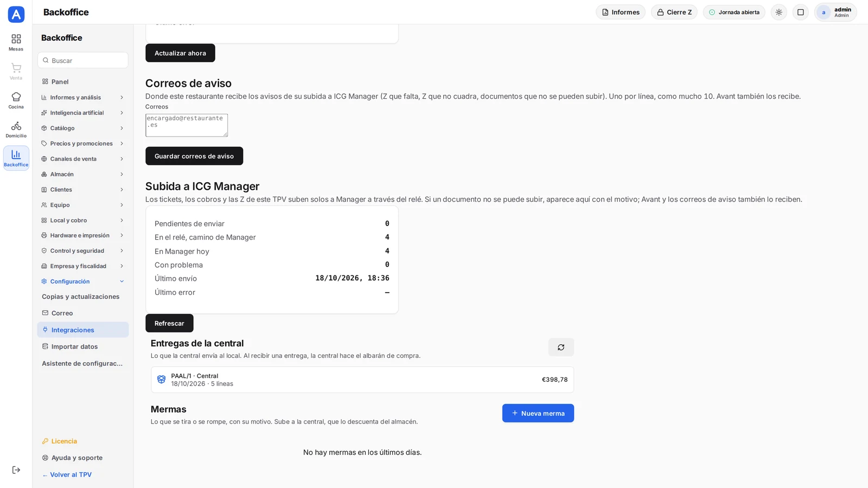The image size is (868, 488).
Task: Click Actualizar ahora button
Action: click(180, 53)
